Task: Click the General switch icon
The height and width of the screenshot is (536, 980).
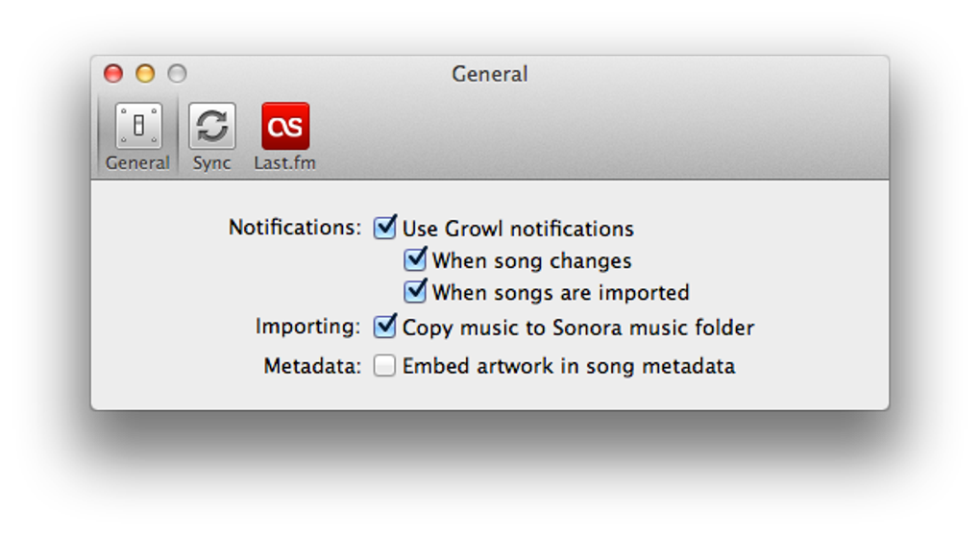Action: click(x=138, y=127)
